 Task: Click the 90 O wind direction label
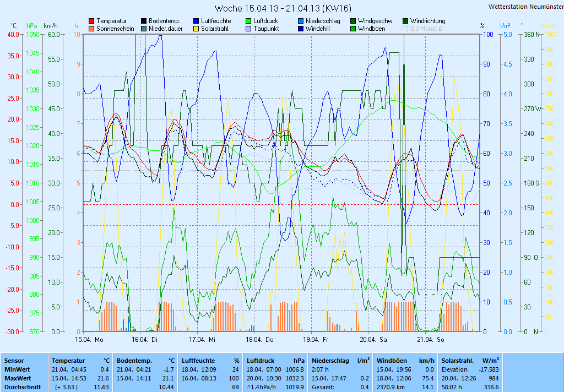531,258
